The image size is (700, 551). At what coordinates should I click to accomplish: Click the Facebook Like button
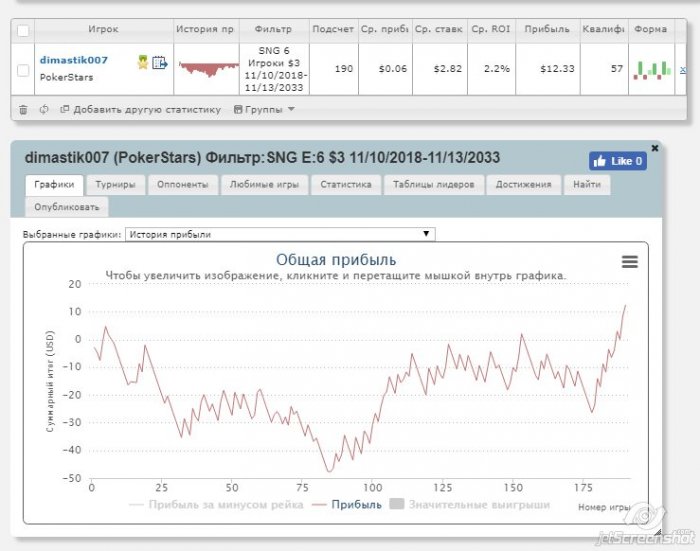click(617, 161)
